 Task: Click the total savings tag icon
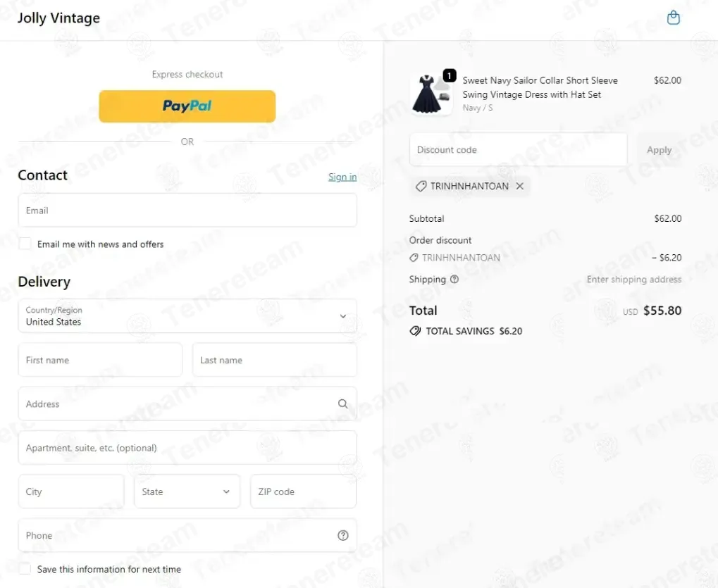coord(415,331)
